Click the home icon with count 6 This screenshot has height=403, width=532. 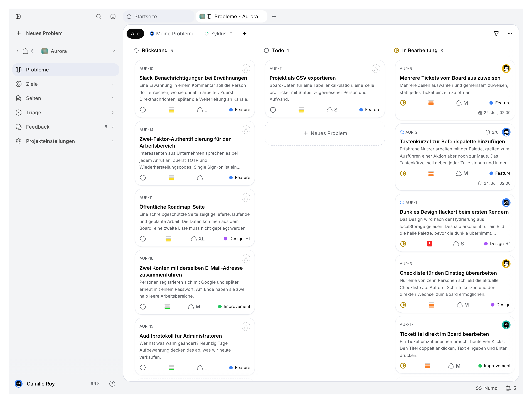coord(28,51)
